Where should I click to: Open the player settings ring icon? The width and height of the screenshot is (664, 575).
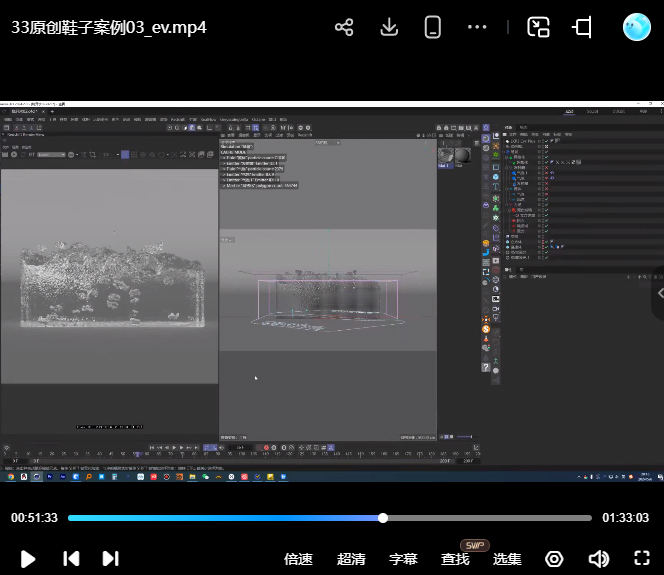click(x=554, y=558)
